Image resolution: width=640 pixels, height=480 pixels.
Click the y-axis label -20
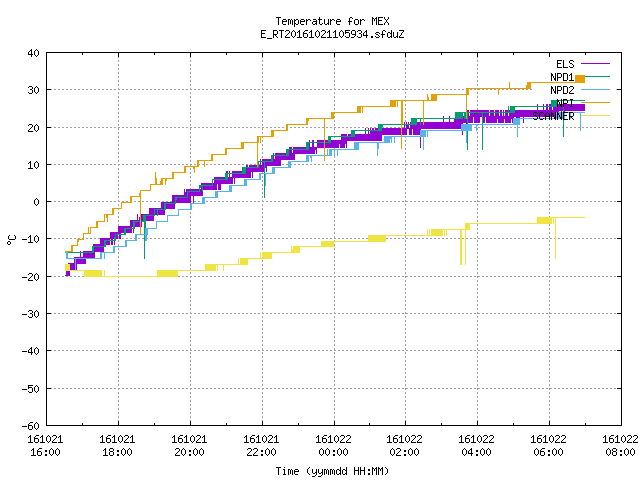[x=31, y=277]
